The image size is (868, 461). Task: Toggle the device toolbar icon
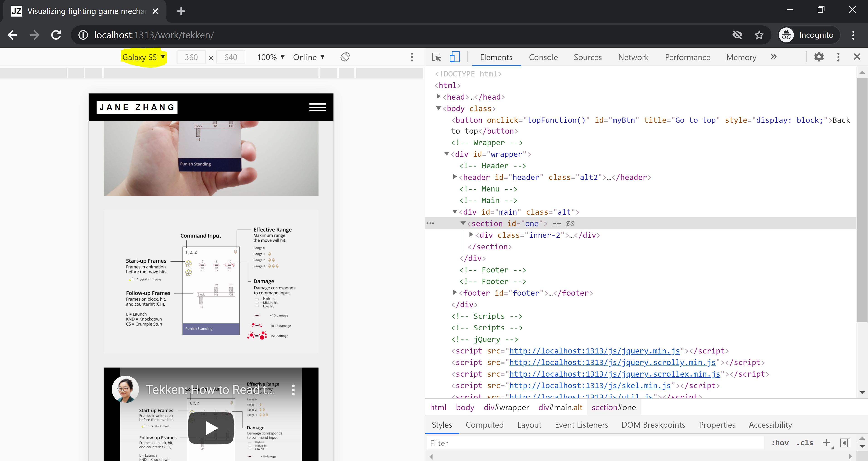(455, 57)
